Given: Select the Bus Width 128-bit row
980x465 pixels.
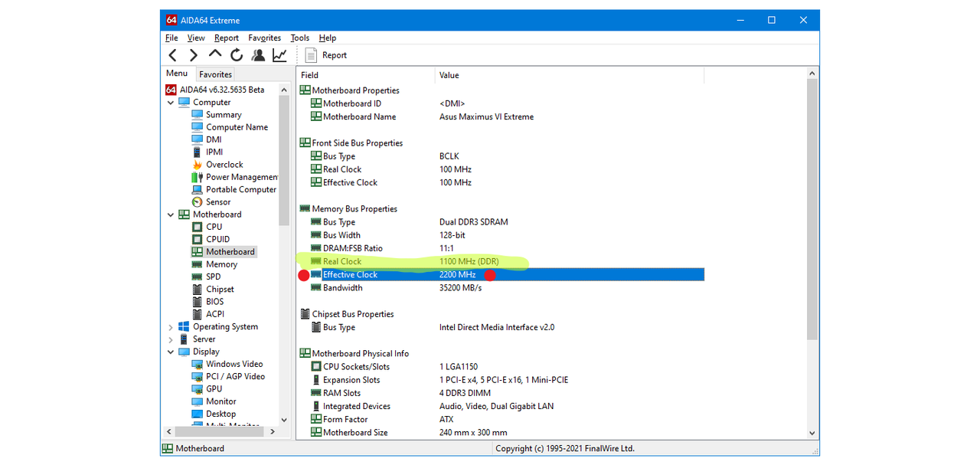Looking at the screenshot, I should (501, 235).
